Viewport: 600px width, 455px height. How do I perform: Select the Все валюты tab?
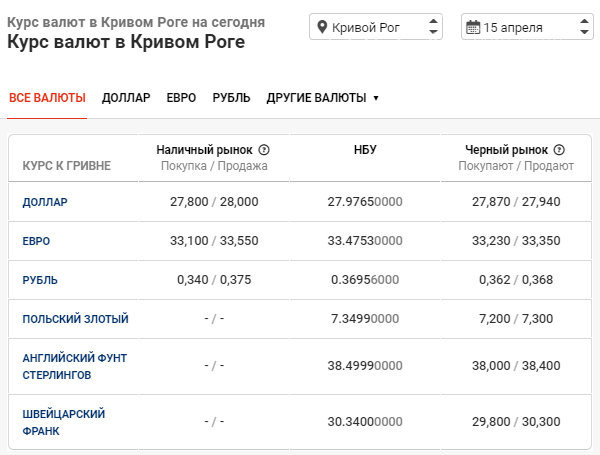(x=47, y=98)
